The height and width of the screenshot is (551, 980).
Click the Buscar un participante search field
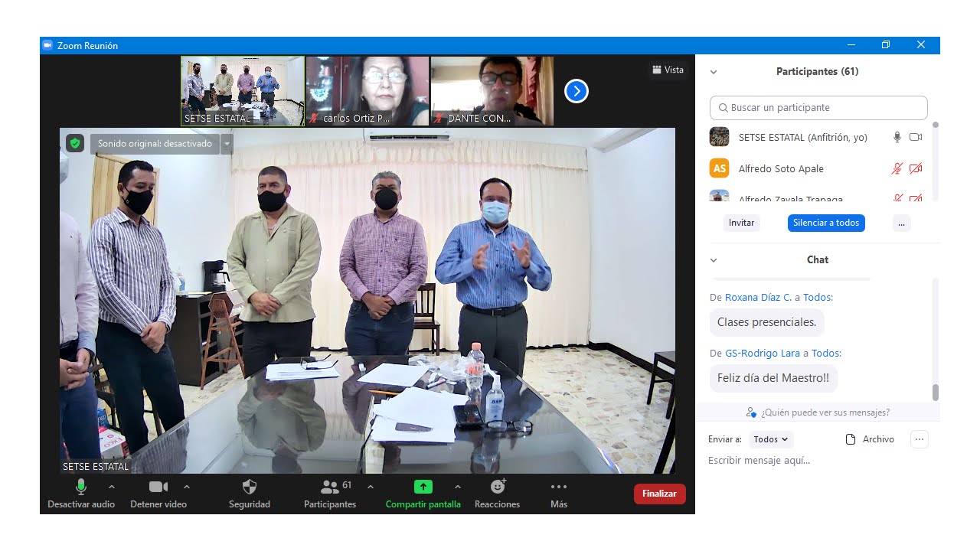click(x=818, y=108)
